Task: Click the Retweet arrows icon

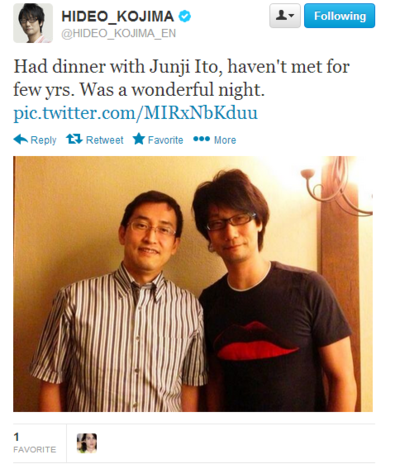Action: click(x=74, y=139)
